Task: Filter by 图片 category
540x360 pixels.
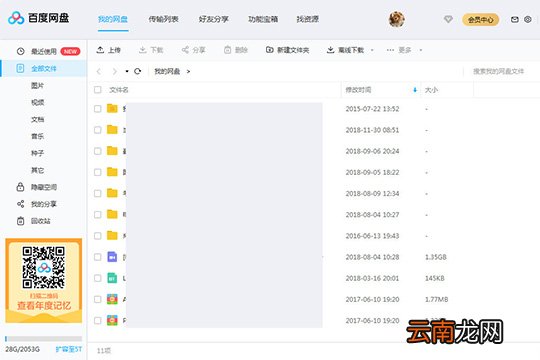Action: tap(38, 85)
